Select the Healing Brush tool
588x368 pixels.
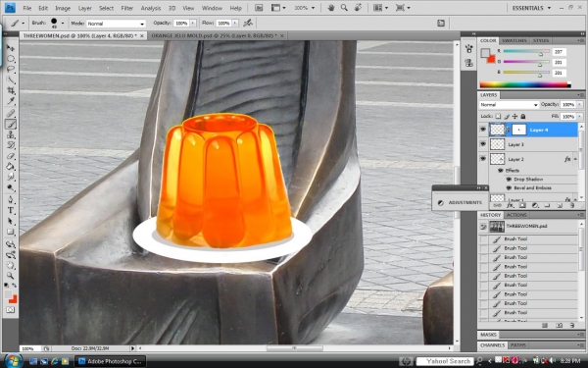(x=11, y=114)
